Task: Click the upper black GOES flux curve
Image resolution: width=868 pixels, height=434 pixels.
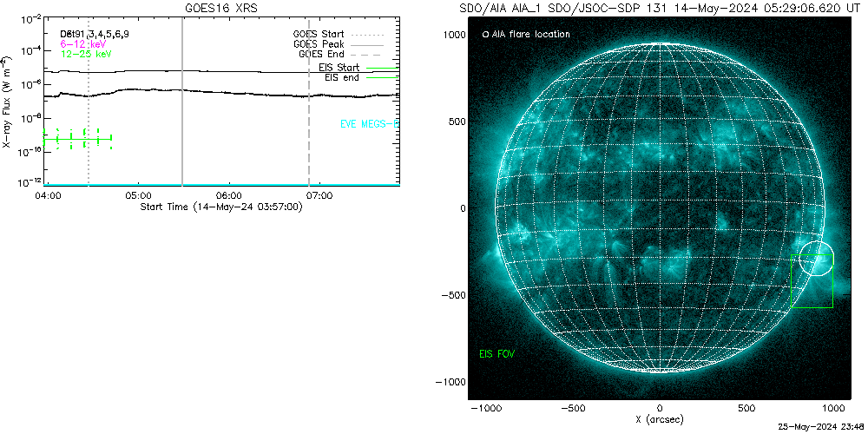Action: [x=221, y=71]
